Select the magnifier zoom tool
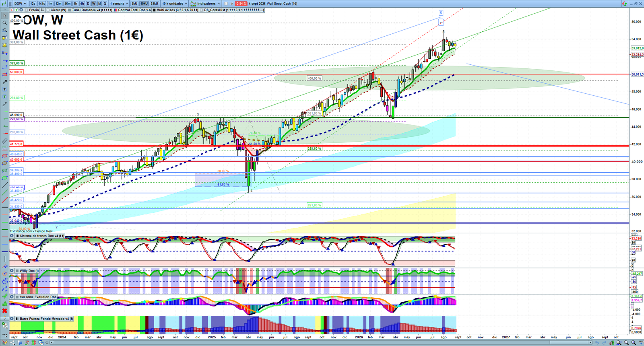The image size is (644, 346). tap(4, 23)
